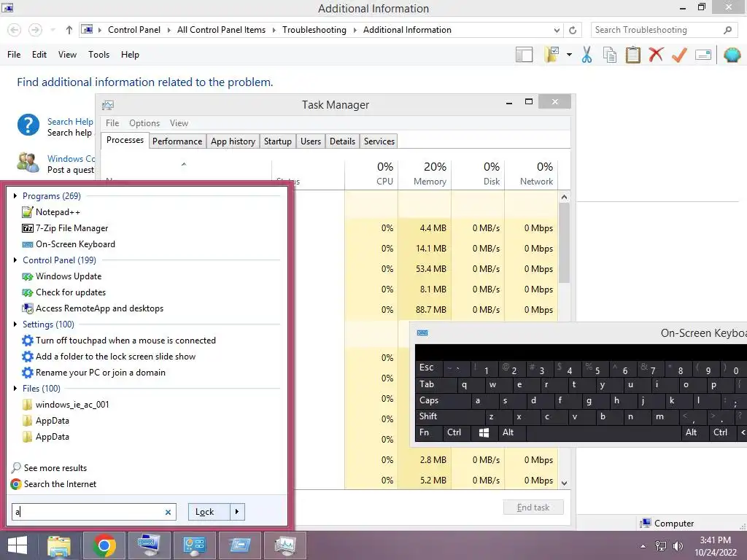Click the Up arrow navigation button

pyautogui.click(x=69, y=30)
